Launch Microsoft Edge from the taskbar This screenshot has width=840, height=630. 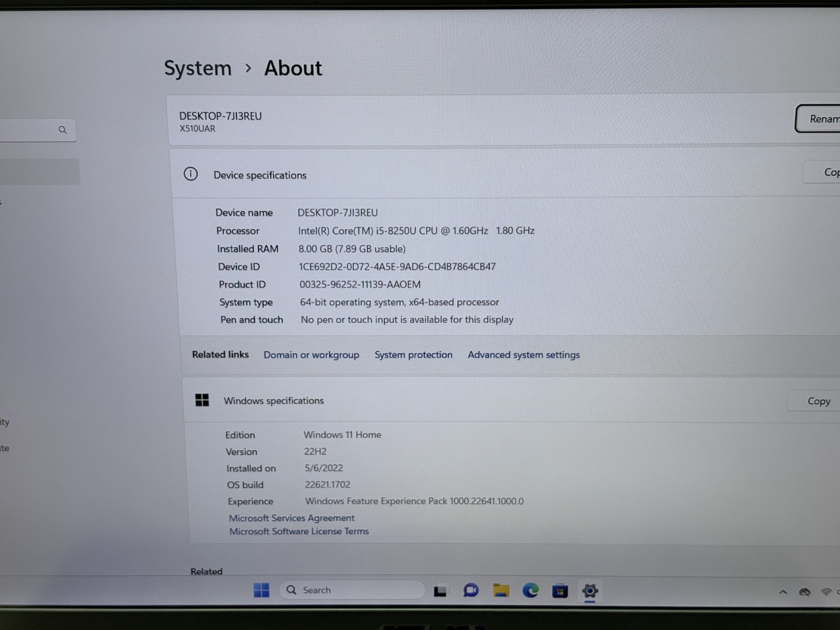coord(530,591)
